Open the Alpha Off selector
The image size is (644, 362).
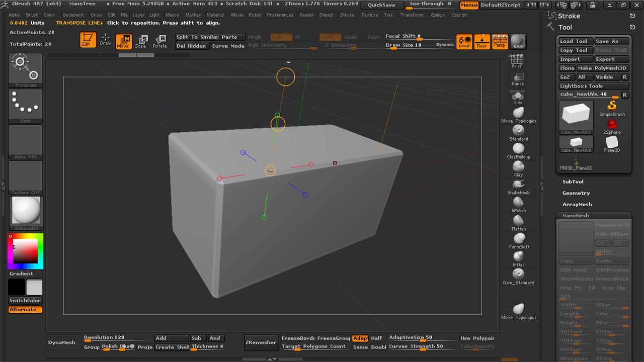tap(26, 142)
